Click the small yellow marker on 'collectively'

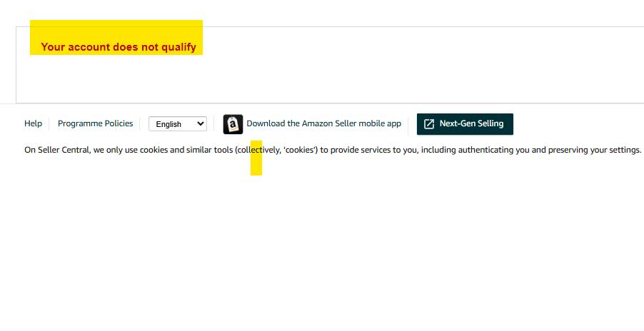256,167
